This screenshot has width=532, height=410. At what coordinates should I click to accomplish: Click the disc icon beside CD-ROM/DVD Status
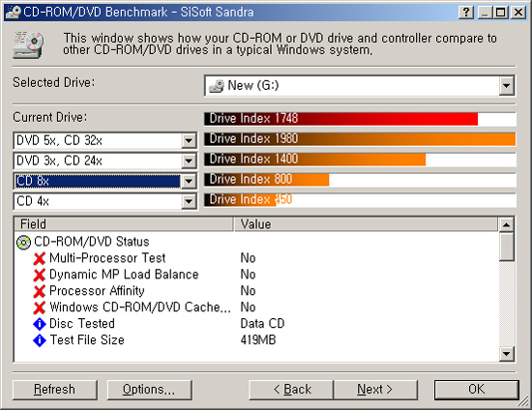pos(23,242)
